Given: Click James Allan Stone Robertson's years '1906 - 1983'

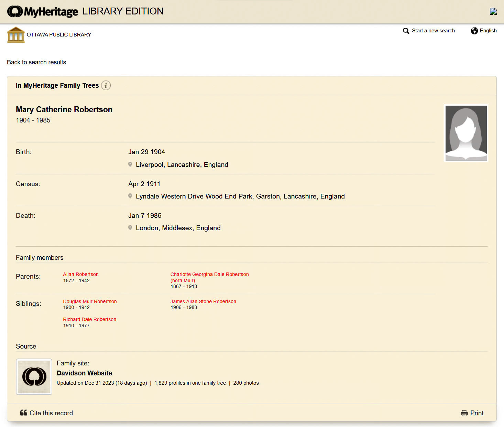Looking at the screenshot, I should [184, 307].
